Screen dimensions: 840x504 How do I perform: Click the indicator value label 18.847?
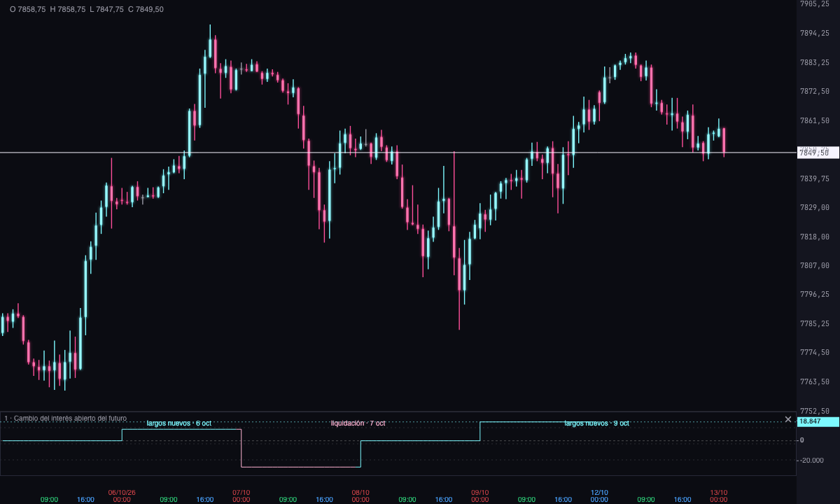tap(818, 422)
